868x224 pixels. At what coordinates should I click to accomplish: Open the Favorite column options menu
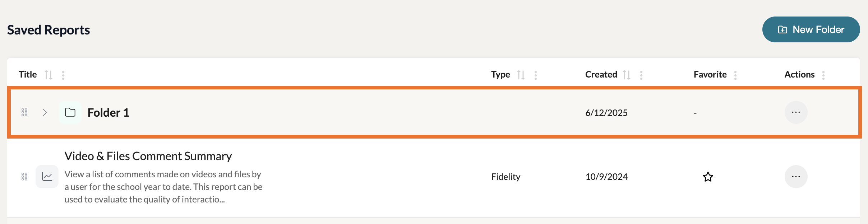735,75
